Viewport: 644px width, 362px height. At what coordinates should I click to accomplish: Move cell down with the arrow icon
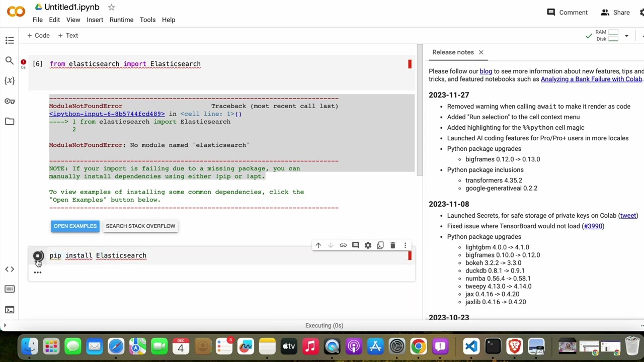tap(331, 245)
